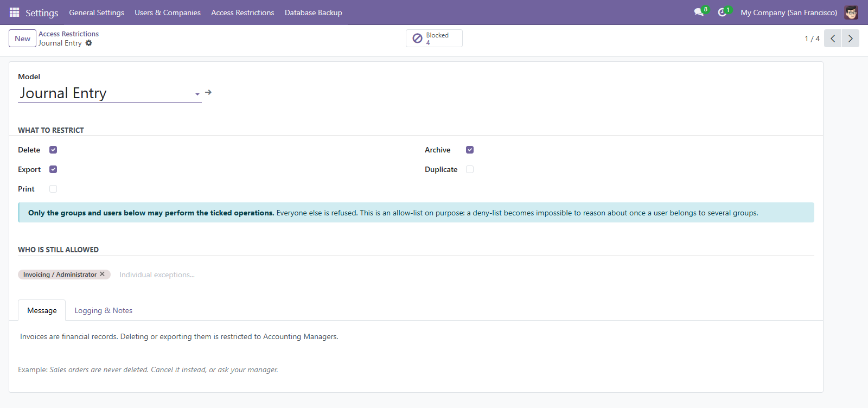Go to the previous record arrow
The width and height of the screenshot is (868, 408).
[x=833, y=39]
